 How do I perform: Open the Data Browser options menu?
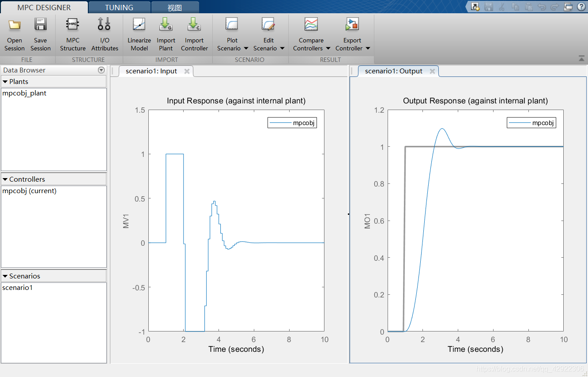tap(101, 70)
